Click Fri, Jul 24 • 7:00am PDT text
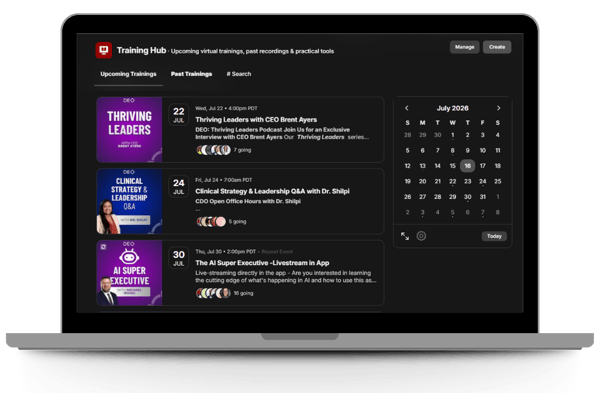The width and height of the screenshot is (600, 393). [223, 180]
